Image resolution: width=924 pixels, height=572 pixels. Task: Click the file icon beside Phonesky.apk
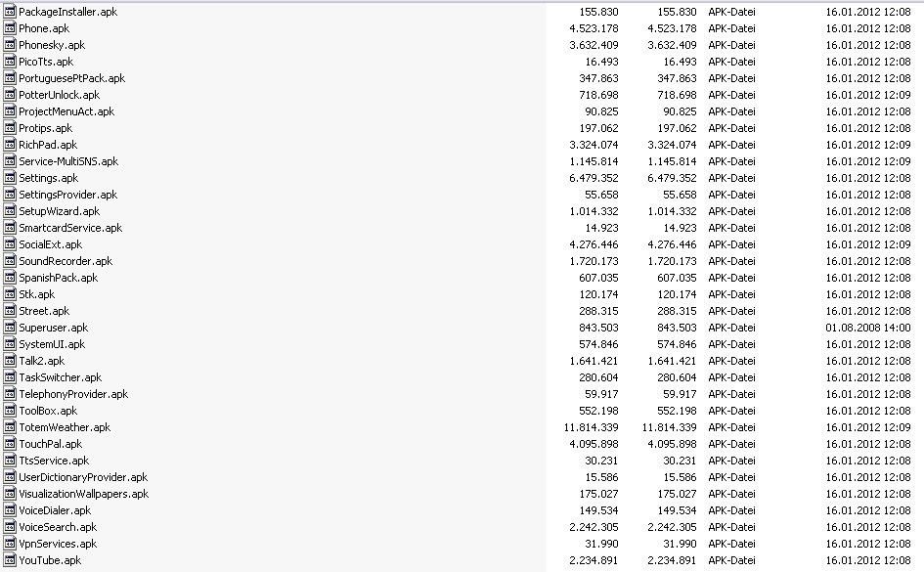click(10, 44)
